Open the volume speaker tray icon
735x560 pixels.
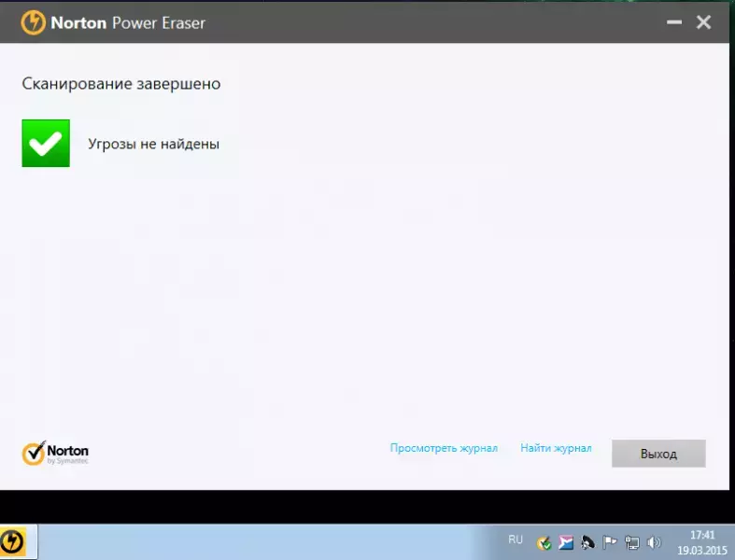[654, 542]
